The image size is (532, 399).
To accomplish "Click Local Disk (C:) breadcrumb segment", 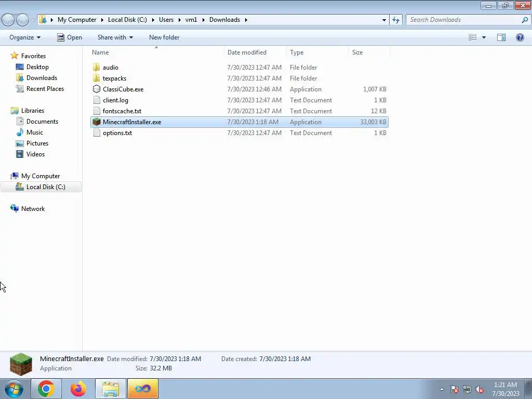I will click(128, 20).
